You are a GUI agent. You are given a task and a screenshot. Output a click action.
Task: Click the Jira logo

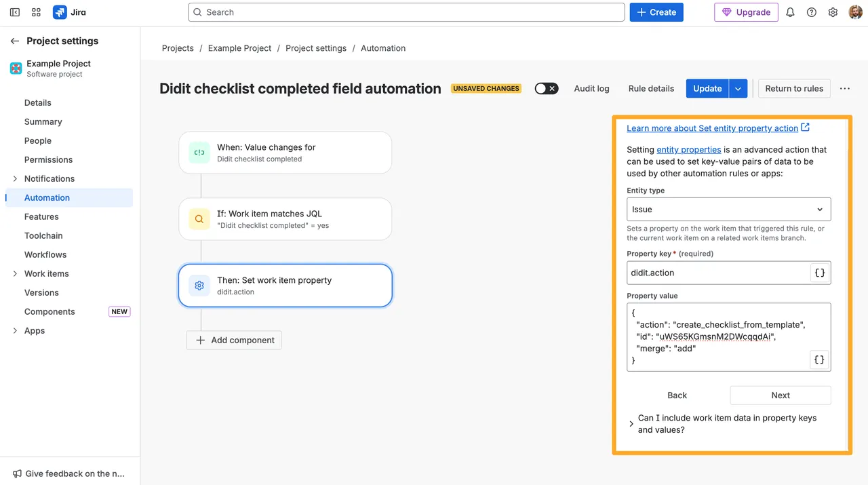(x=69, y=12)
